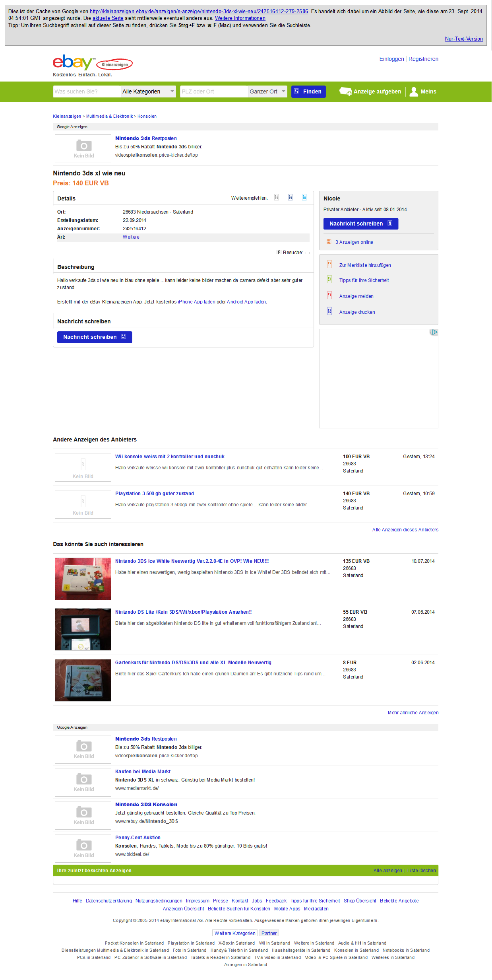
Task: Click the Kein Bild placeholder for the Wii konsole ad
Action: (83, 467)
